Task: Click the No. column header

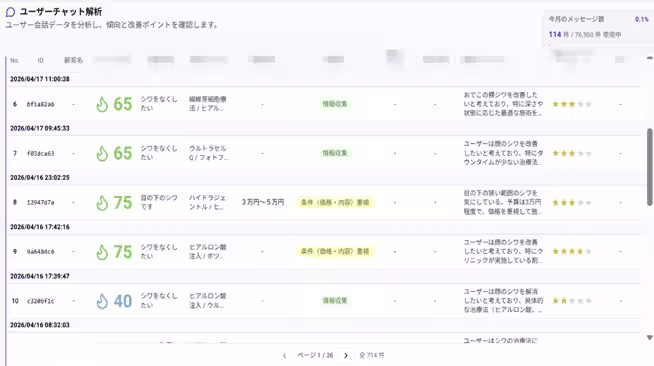Action: pyautogui.click(x=15, y=60)
